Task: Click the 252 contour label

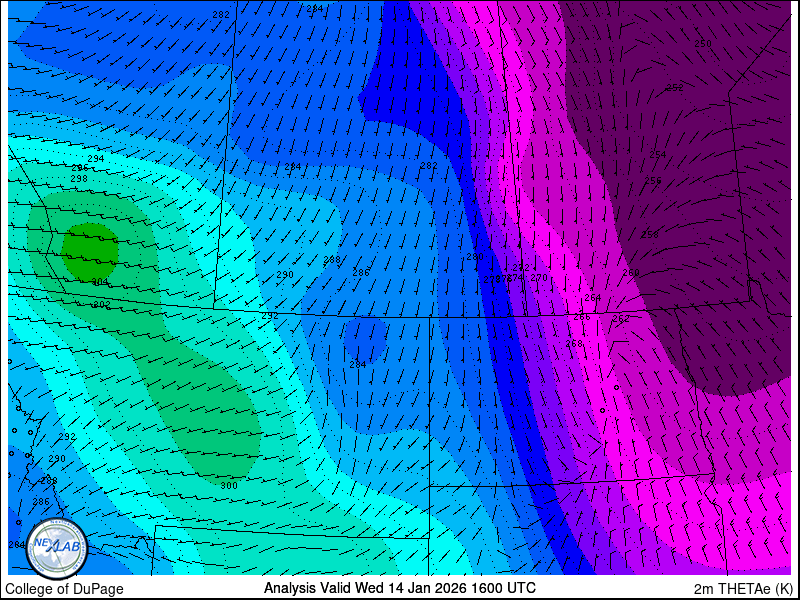Action: 674,88
